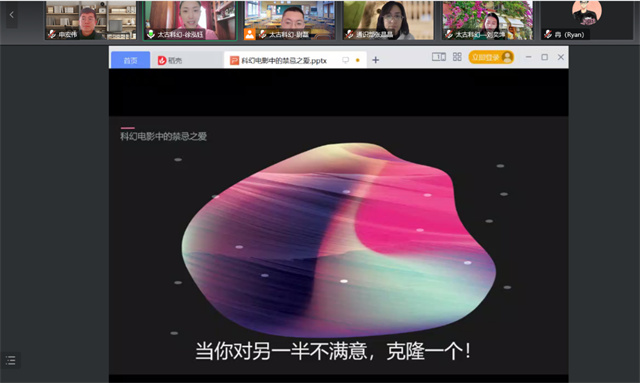Click the 立即登录 login button

(491, 57)
